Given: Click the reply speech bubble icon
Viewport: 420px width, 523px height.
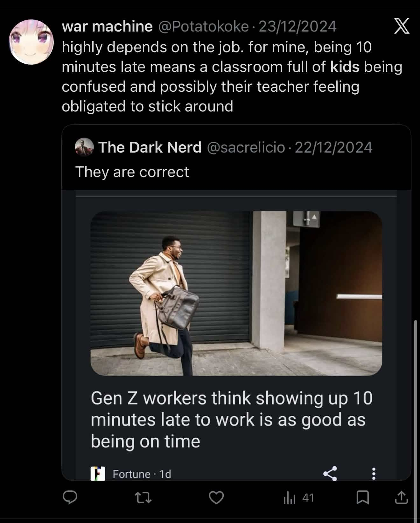Looking at the screenshot, I should point(70,498).
